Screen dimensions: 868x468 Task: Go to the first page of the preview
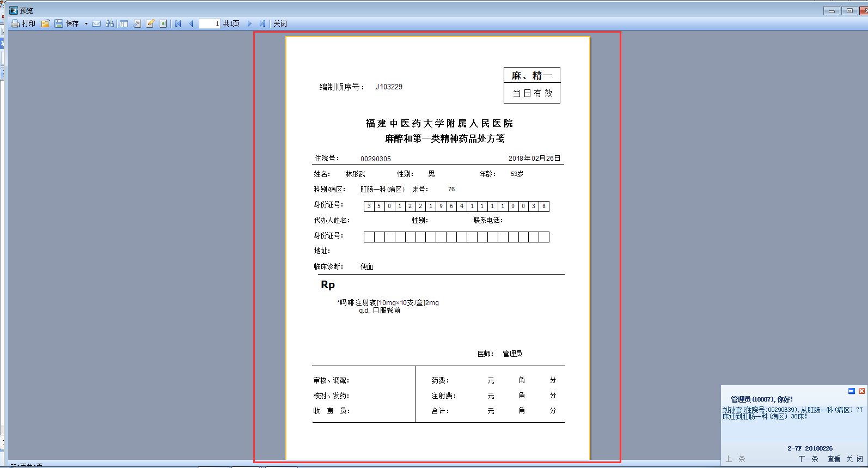(178, 23)
